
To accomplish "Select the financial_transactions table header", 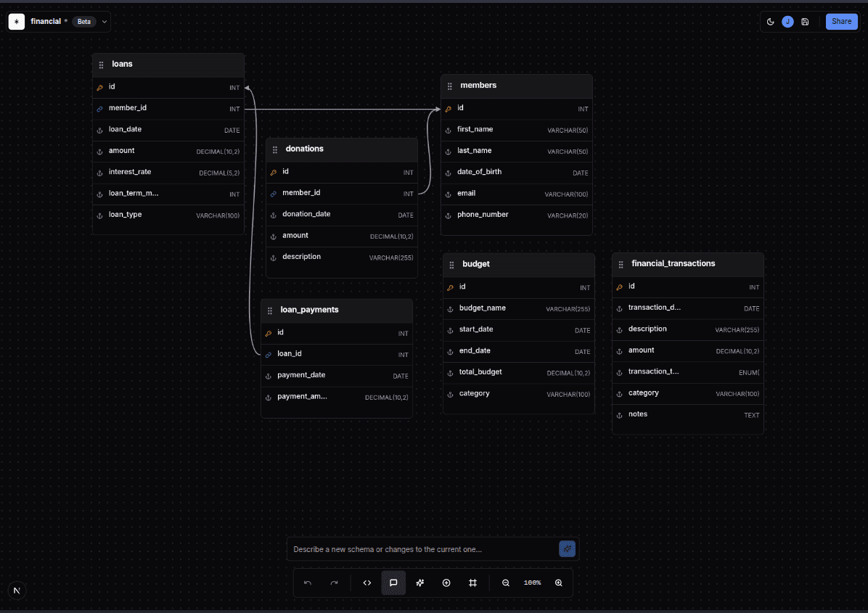I will (x=673, y=263).
